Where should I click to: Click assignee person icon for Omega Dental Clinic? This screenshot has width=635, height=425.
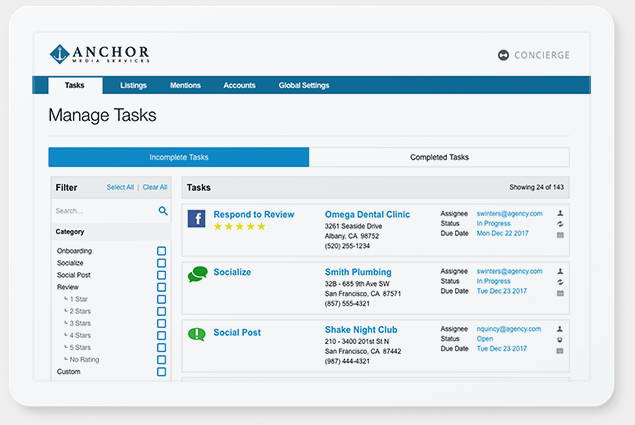560,213
